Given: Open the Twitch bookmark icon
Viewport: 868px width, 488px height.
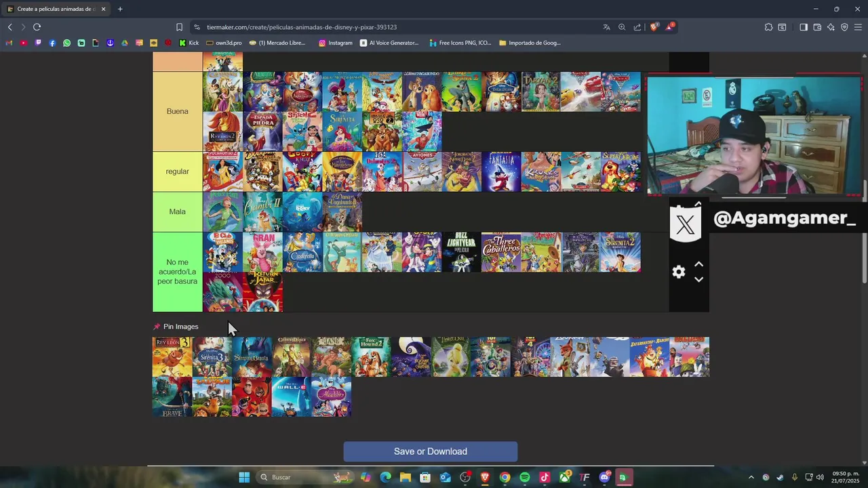Looking at the screenshot, I should [x=38, y=43].
